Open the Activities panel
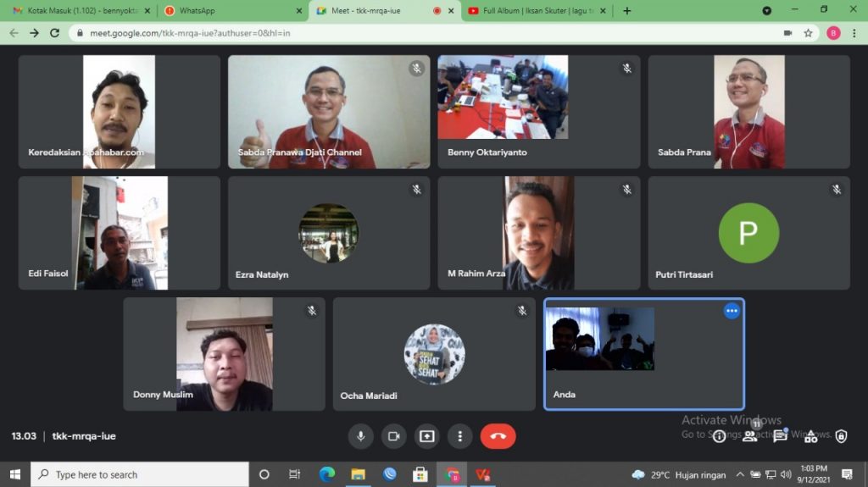Viewport: 868px width, 487px height. point(810,436)
